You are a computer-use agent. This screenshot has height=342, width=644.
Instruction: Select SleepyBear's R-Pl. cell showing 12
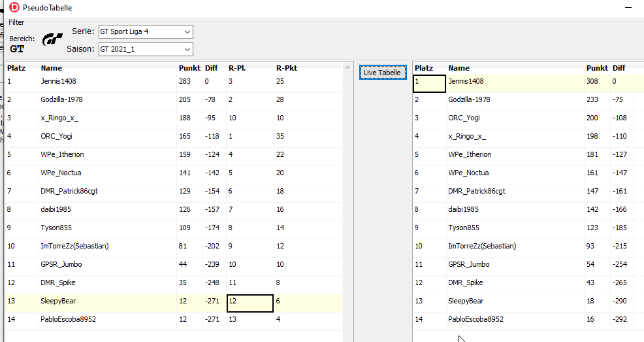tap(250, 301)
